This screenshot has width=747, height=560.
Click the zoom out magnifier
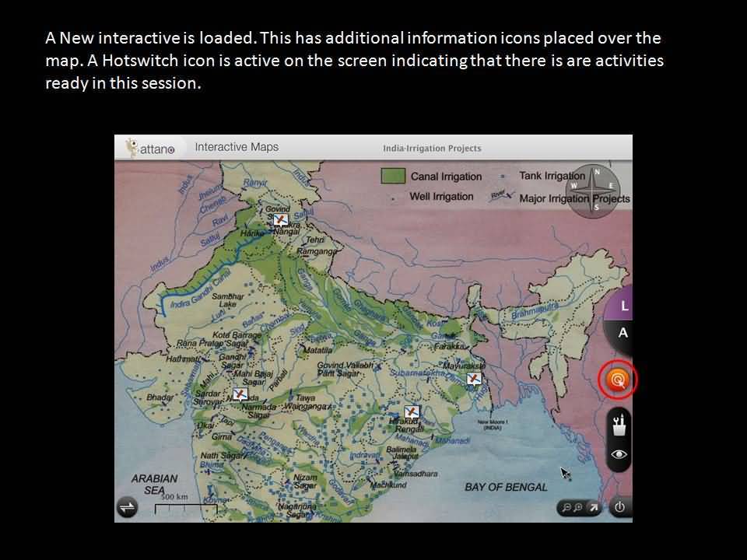pos(566,508)
